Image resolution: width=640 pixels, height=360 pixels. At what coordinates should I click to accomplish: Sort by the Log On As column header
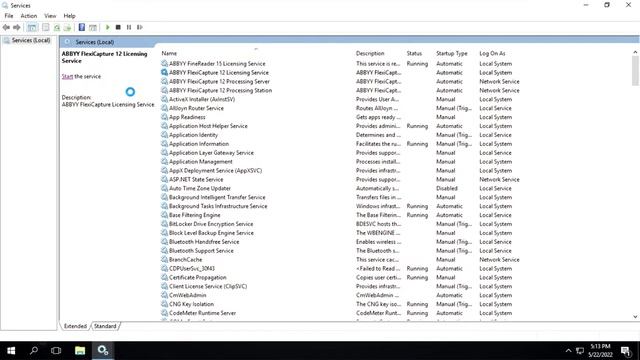pos(492,53)
